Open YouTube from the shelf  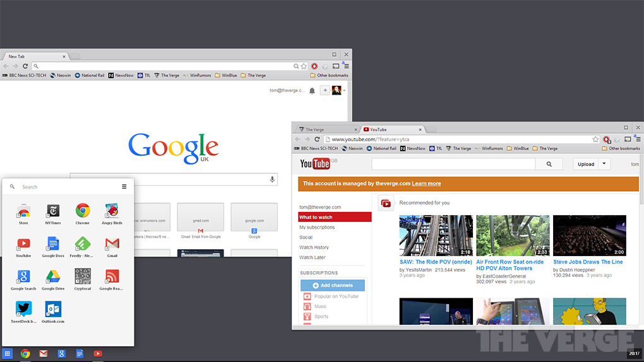[98, 353]
